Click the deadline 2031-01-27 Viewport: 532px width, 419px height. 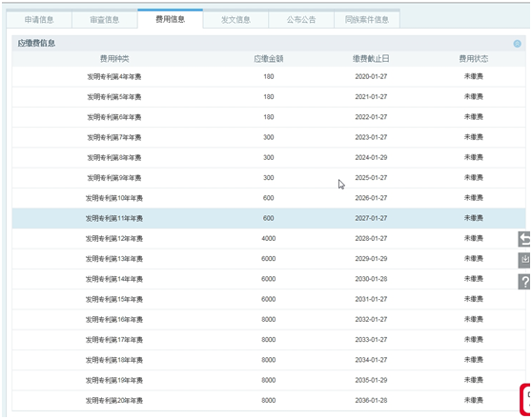[371, 299]
